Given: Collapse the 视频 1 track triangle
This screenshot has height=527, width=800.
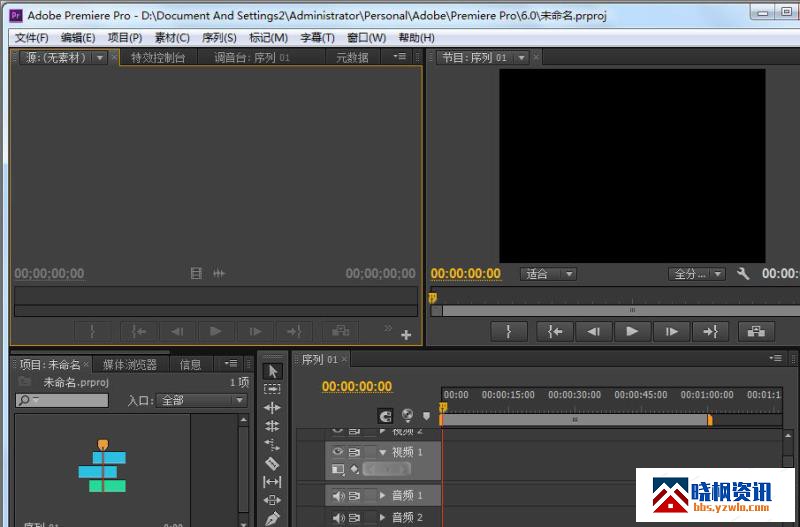Looking at the screenshot, I should coord(383,452).
